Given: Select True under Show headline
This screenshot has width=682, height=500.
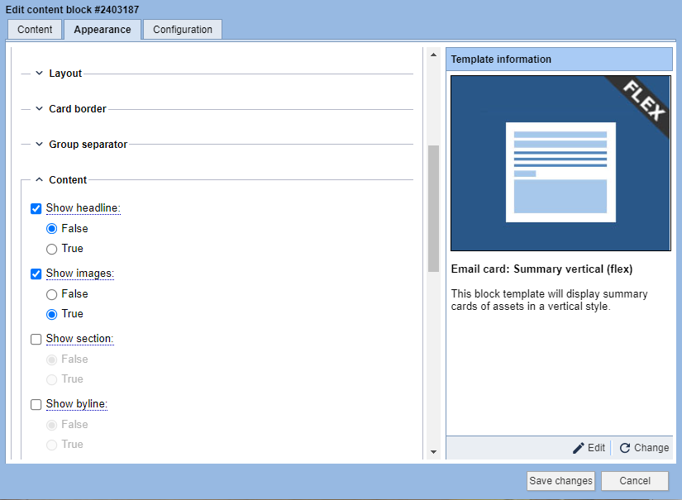Looking at the screenshot, I should pos(51,249).
